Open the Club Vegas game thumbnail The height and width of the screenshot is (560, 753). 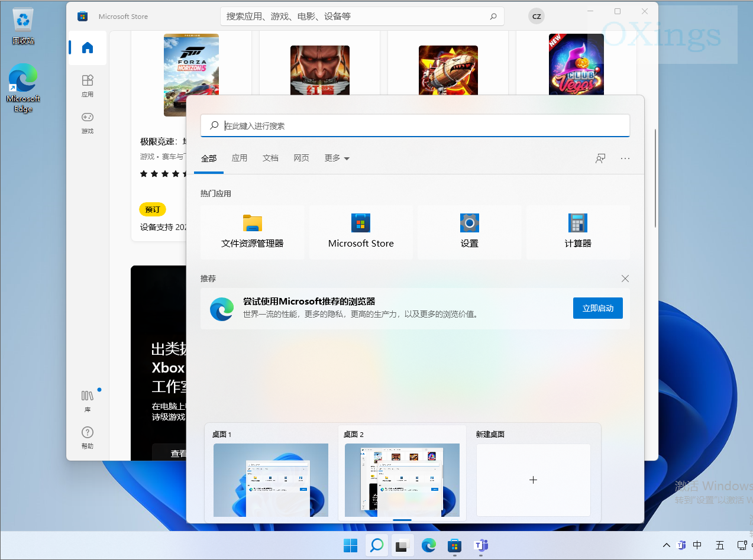coord(576,64)
